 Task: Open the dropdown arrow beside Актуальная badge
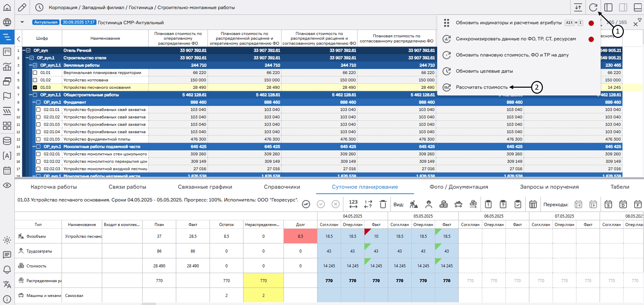click(x=22, y=22)
